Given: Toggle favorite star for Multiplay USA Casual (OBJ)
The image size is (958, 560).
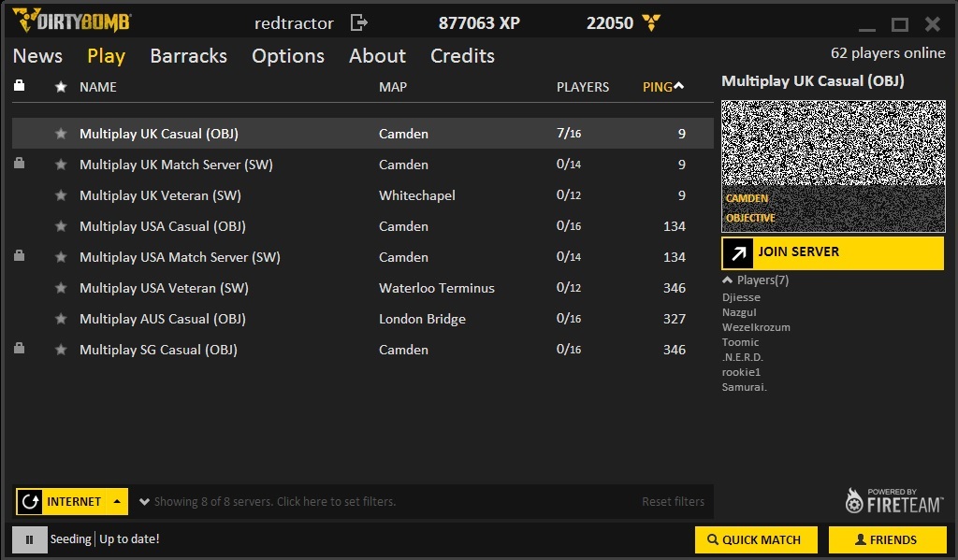Looking at the screenshot, I should 61,226.
